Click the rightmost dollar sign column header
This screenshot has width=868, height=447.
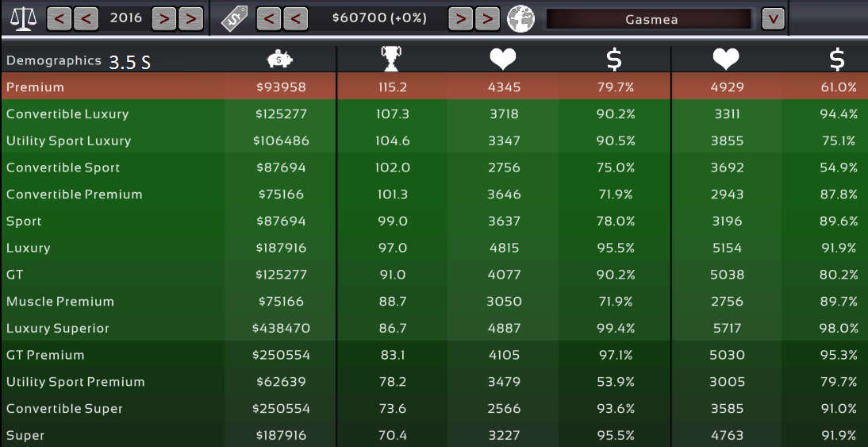(836, 60)
